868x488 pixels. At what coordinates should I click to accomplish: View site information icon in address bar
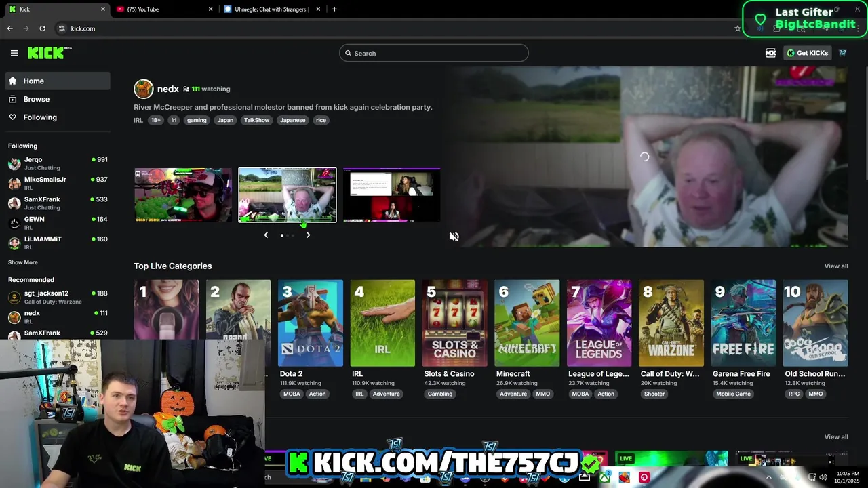point(62,28)
